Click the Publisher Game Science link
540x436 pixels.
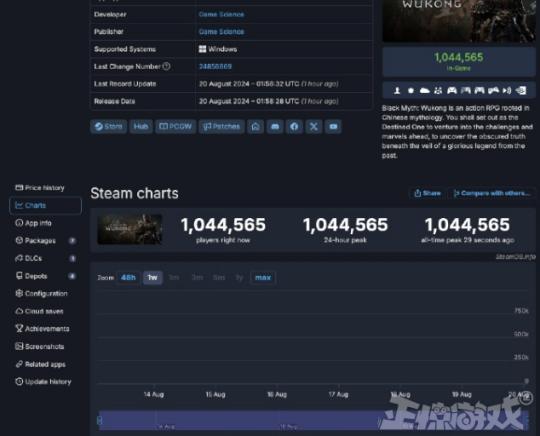[221, 31]
